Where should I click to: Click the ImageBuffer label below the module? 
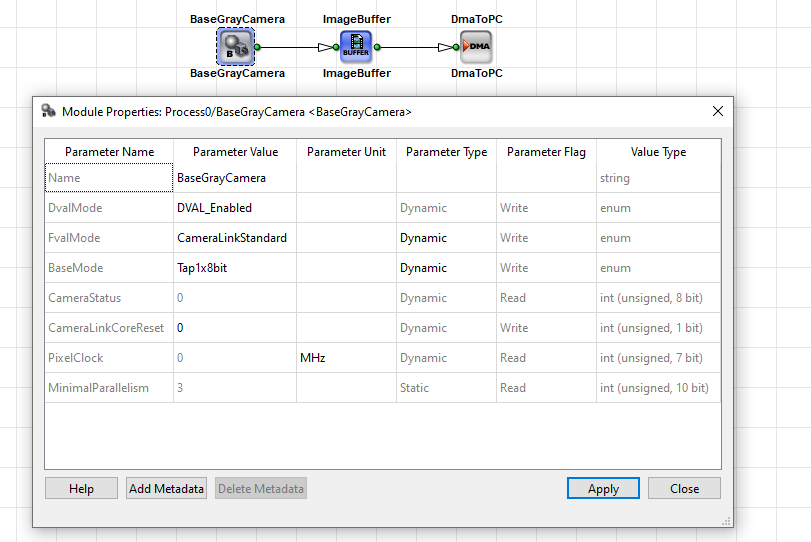pyautogui.click(x=356, y=73)
